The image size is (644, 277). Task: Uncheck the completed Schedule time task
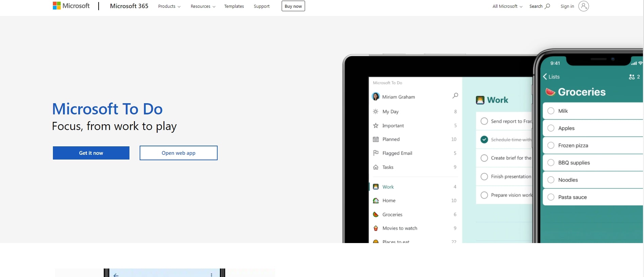click(x=484, y=140)
